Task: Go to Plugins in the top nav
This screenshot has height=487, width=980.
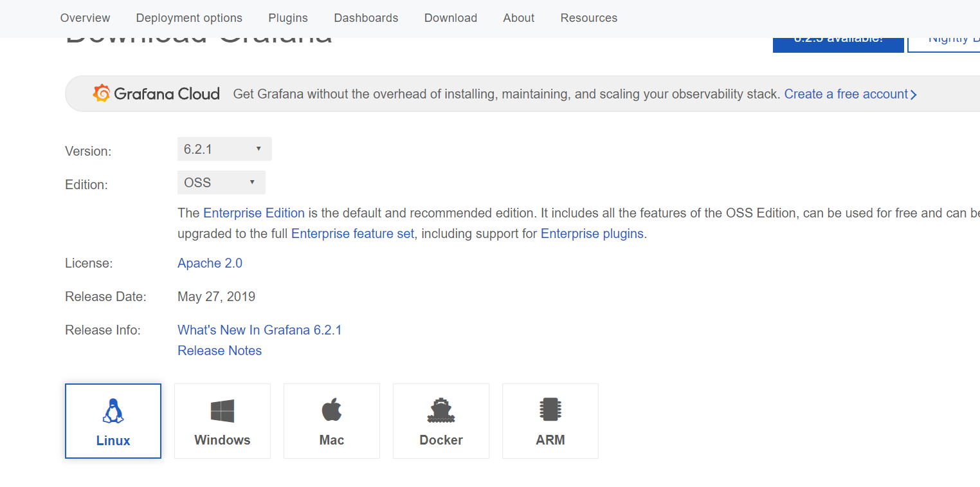Action: point(288,18)
